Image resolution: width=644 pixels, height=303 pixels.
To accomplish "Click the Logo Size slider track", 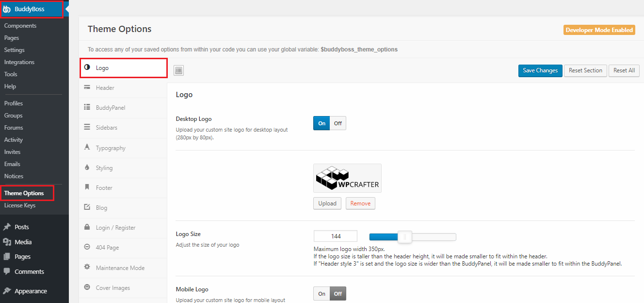I will coord(412,237).
